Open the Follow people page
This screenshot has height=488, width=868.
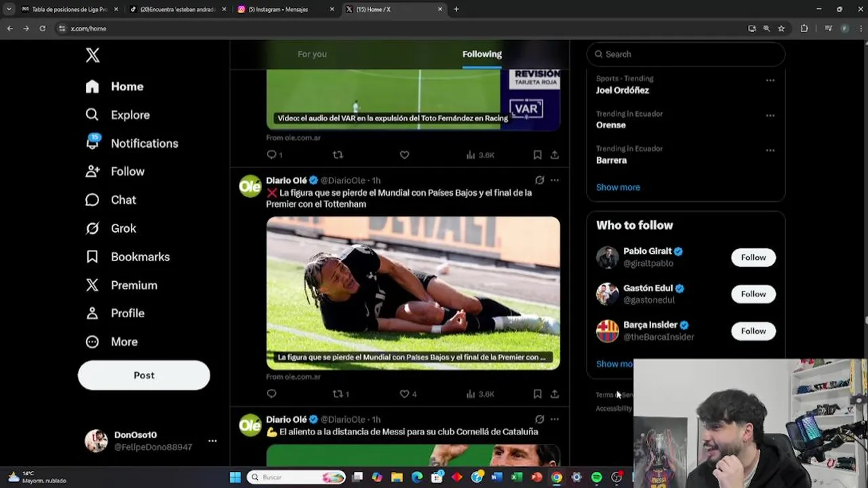[115, 171]
